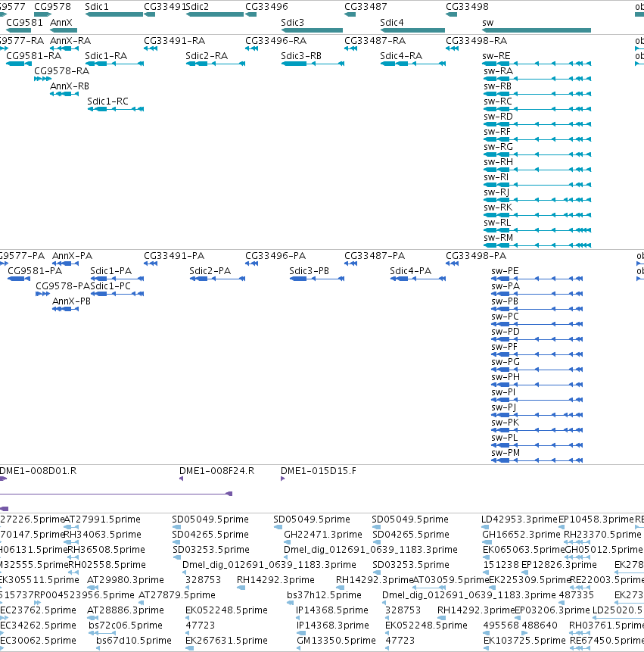Click the CG9581-RA transcript label
This screenshot has width=644, height=652.
pos(33,56)
